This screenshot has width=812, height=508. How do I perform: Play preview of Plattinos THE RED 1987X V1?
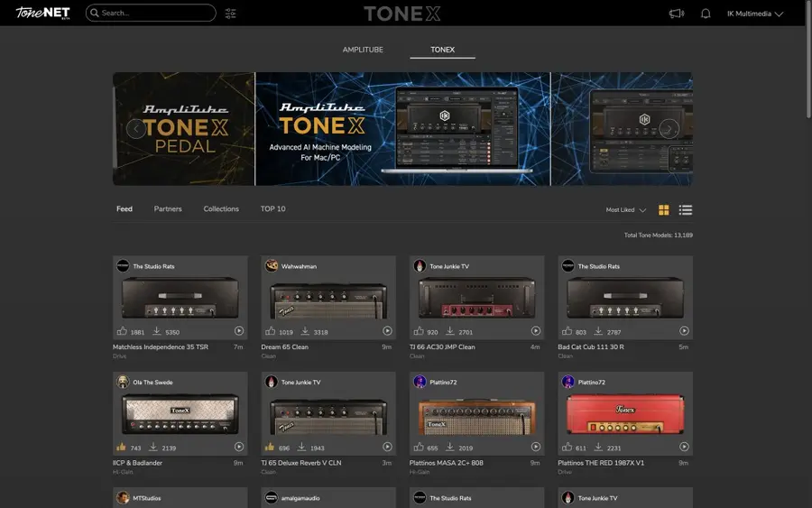pyautogui.click(x=684, y=447)
